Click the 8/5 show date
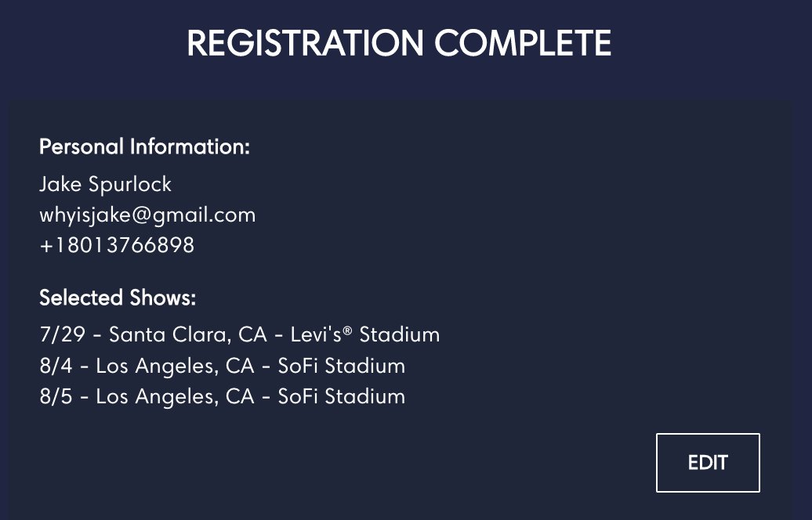Image resolution: width=812 pixels, height=520 pixels. coord(53,396)
